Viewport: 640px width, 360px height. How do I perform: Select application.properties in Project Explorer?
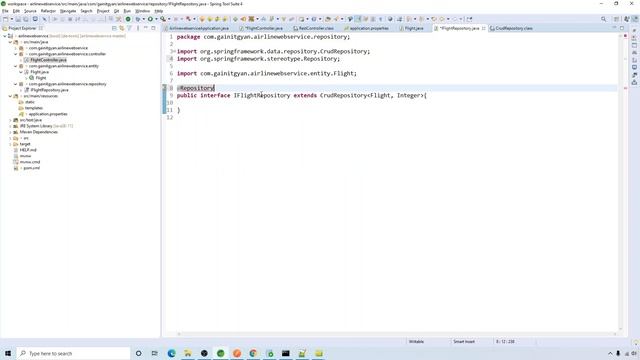click(48, 114)
